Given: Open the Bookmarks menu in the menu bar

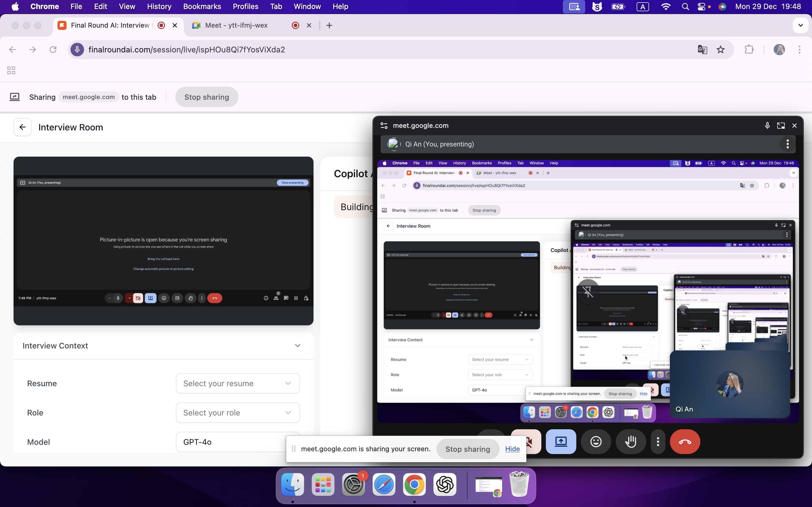Looking at the screenshot, I should (202, 6).
